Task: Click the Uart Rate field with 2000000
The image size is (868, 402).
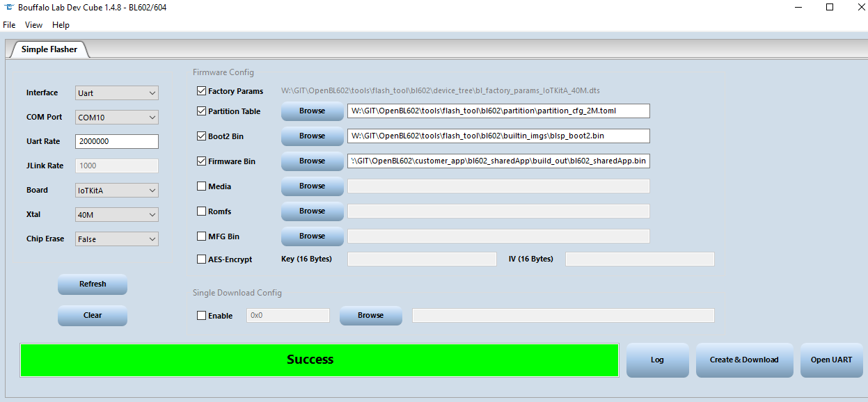Action: (117, 141)
